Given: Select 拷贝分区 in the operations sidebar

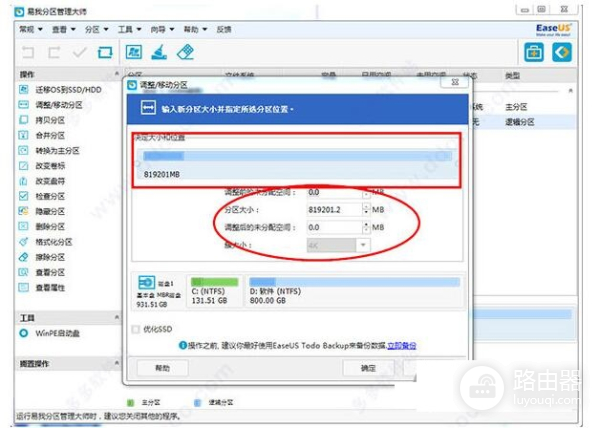Looking at the screenshot, I should click(x=48, y=120).
